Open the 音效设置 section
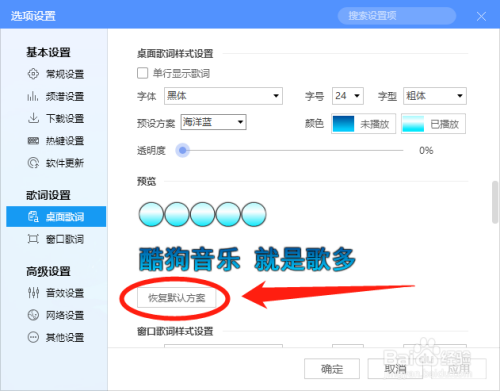 [56, 293]
